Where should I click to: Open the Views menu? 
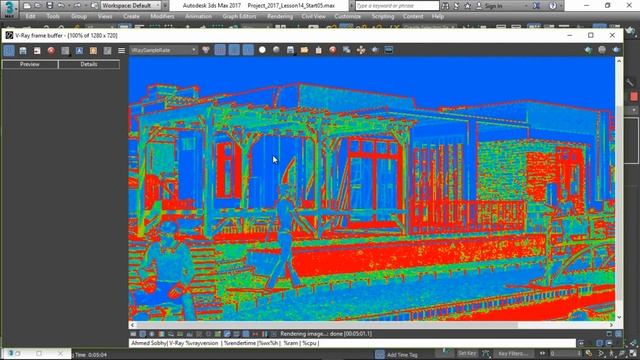point(105,16)
